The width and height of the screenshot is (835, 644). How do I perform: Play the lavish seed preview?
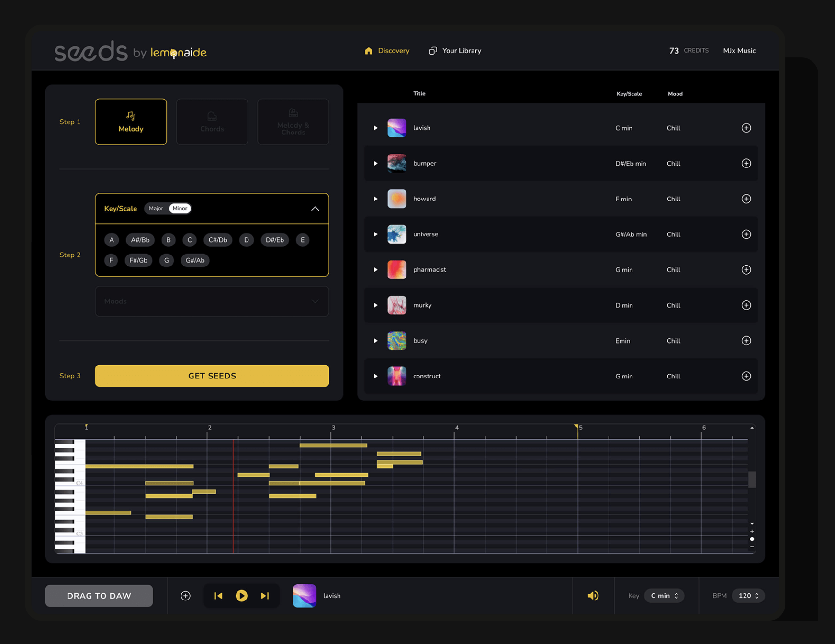pos(376,128)
